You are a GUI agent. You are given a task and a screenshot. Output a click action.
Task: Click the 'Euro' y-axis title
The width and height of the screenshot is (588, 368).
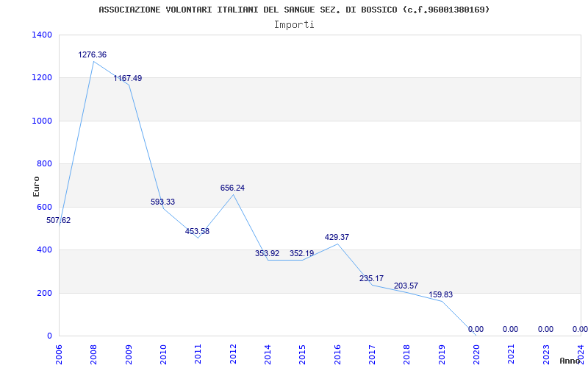tap(36, 186)
